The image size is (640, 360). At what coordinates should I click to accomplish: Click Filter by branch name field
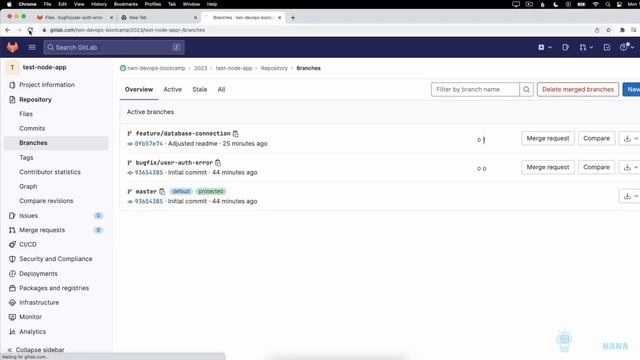click(x=475, y=89)
